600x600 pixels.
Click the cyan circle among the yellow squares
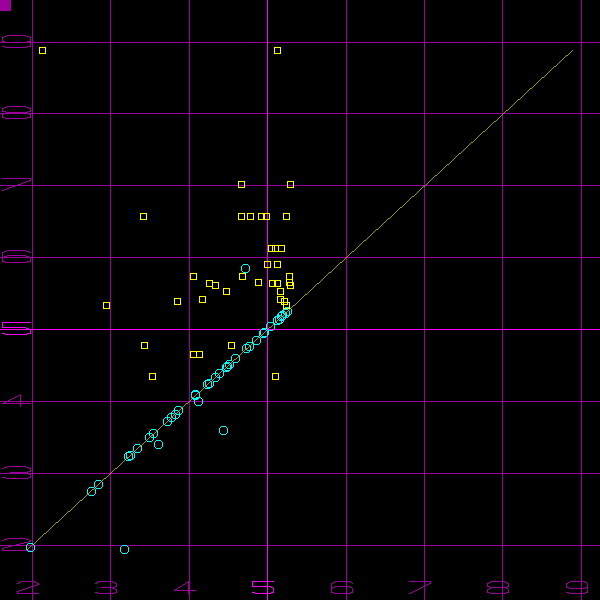click(x=245, y=268)
